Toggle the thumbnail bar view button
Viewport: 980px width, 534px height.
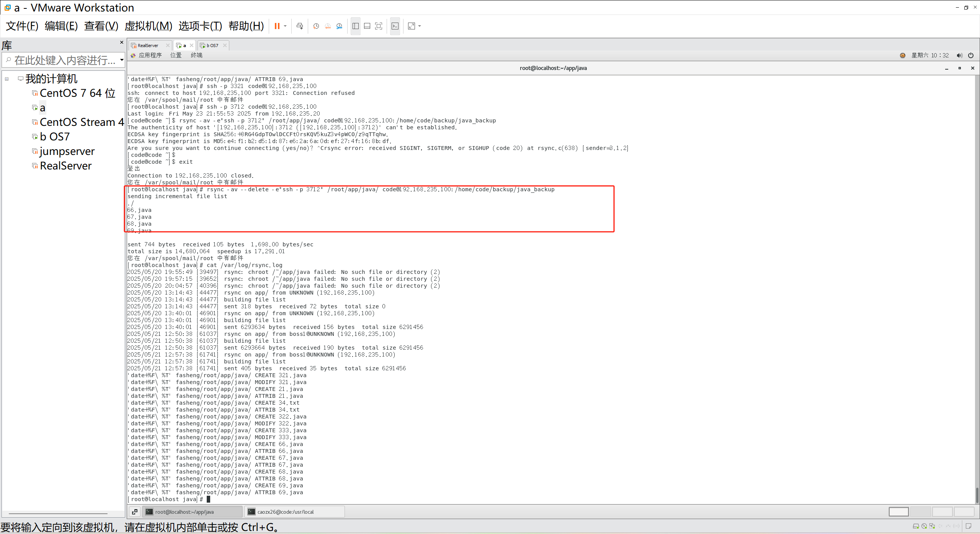(367, 26)
